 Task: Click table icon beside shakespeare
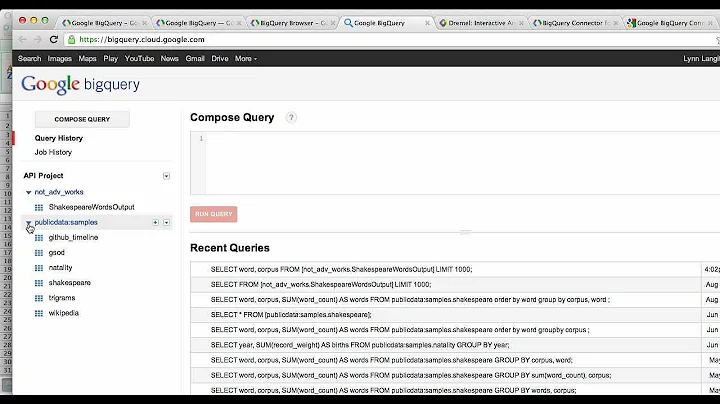point(39,283)
